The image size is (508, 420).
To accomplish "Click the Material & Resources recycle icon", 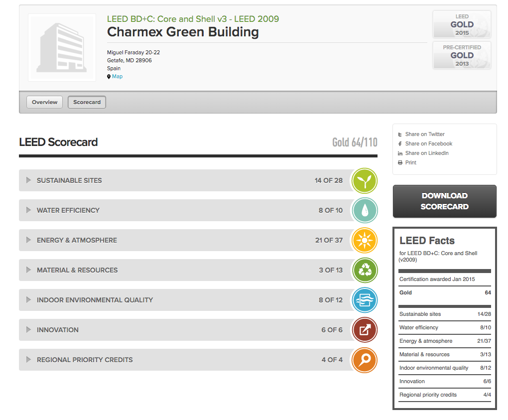I will pos(365,270).
